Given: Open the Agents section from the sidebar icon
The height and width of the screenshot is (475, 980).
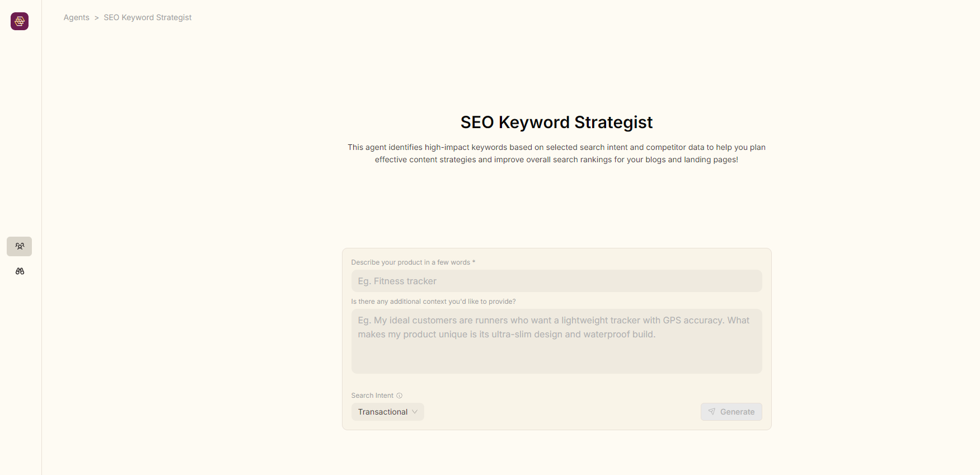Looking at the screenshot, I should coord(20,246).
